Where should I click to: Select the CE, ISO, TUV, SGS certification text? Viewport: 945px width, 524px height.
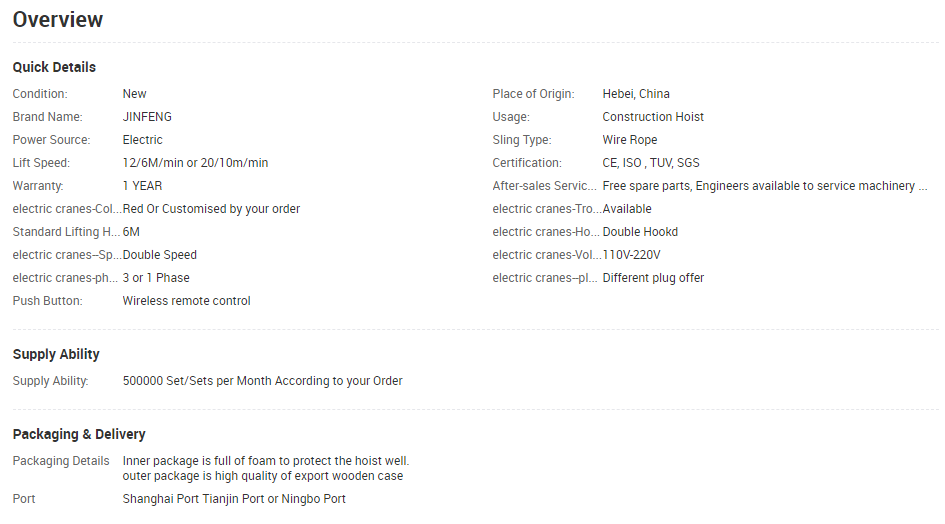(x=651, y=163)
